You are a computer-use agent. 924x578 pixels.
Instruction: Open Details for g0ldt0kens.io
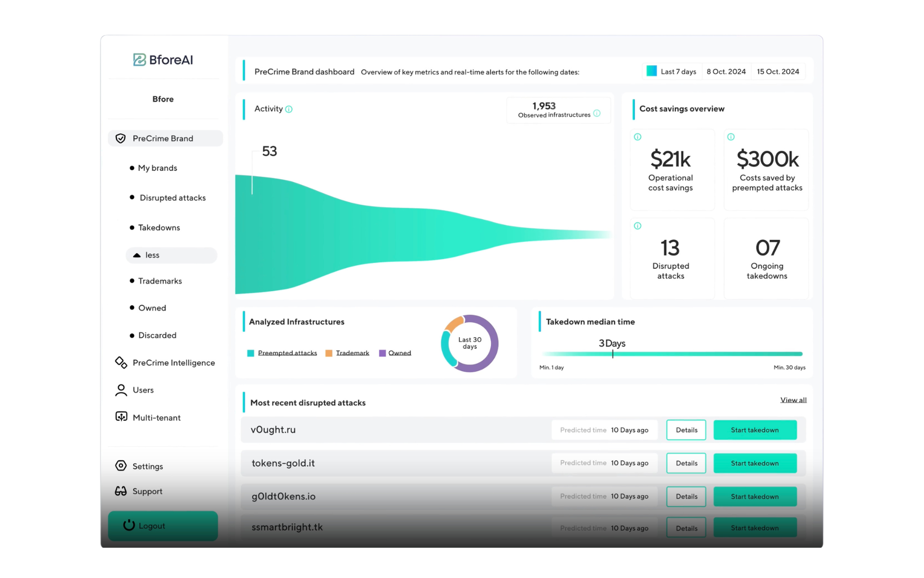click(x=686, y=496)
